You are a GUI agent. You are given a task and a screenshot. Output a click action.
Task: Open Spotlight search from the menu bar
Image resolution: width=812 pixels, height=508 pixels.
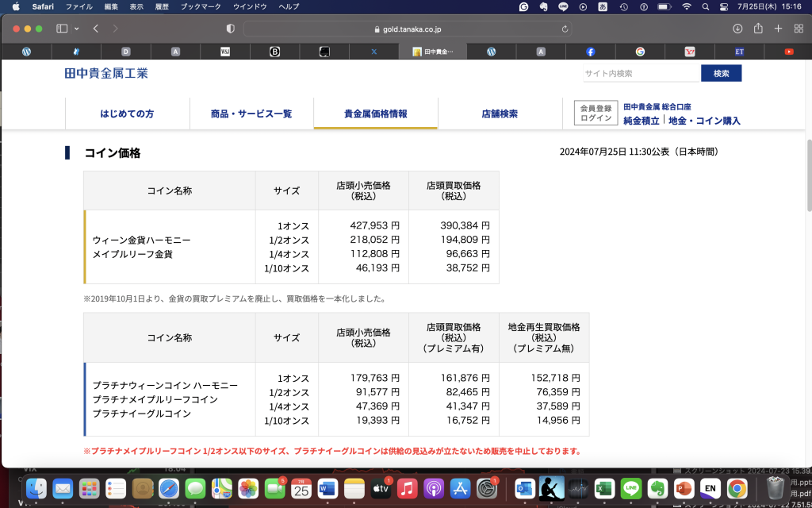coord(705,7)
